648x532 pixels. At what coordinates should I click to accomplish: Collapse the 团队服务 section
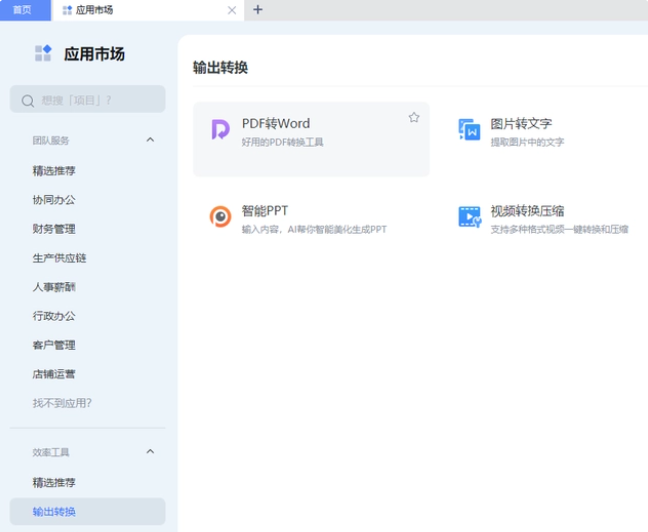pos(150,140)
